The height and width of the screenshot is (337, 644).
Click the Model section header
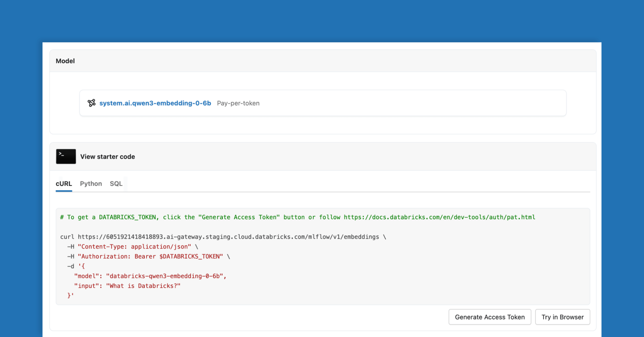65,61
